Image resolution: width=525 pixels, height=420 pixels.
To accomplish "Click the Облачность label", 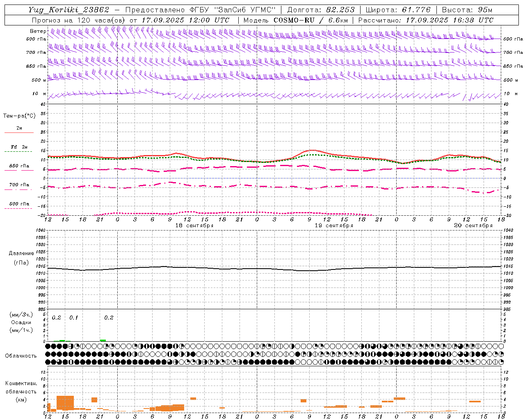I will click(21, 356).
